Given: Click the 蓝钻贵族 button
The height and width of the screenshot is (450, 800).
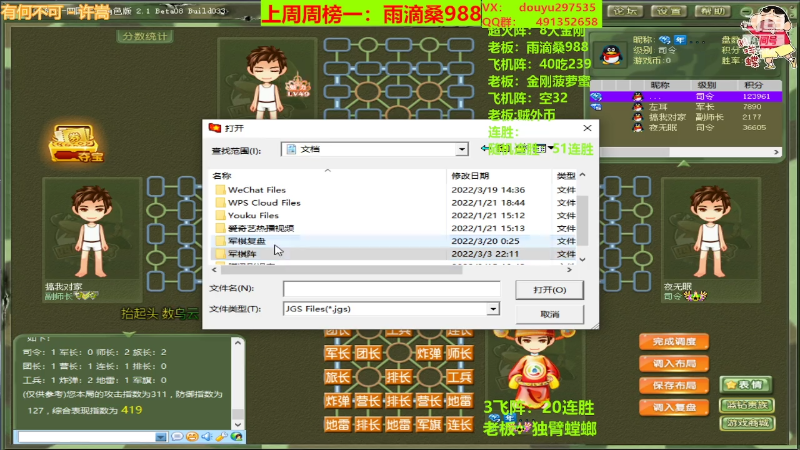Looking at the screenshot, I should coord(747,405).
